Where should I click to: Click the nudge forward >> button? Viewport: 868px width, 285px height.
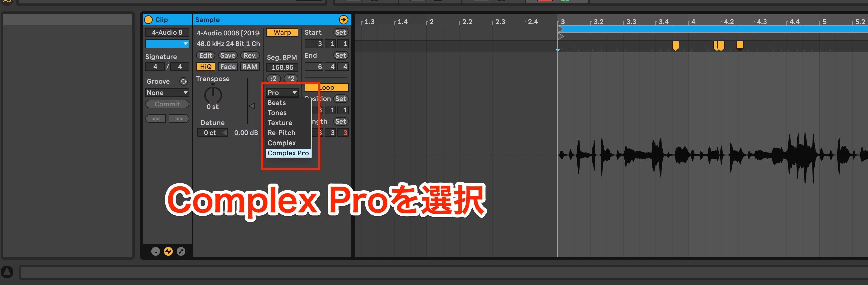point(179,119)
